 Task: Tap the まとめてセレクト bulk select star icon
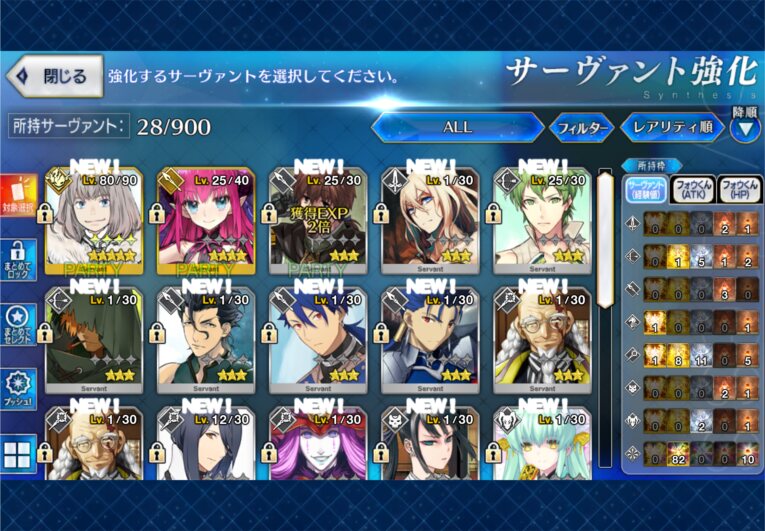pos(19,325)
